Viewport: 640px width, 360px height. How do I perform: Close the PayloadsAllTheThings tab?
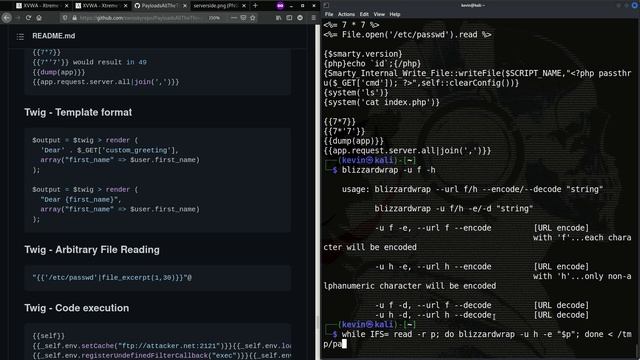[185, 6]
